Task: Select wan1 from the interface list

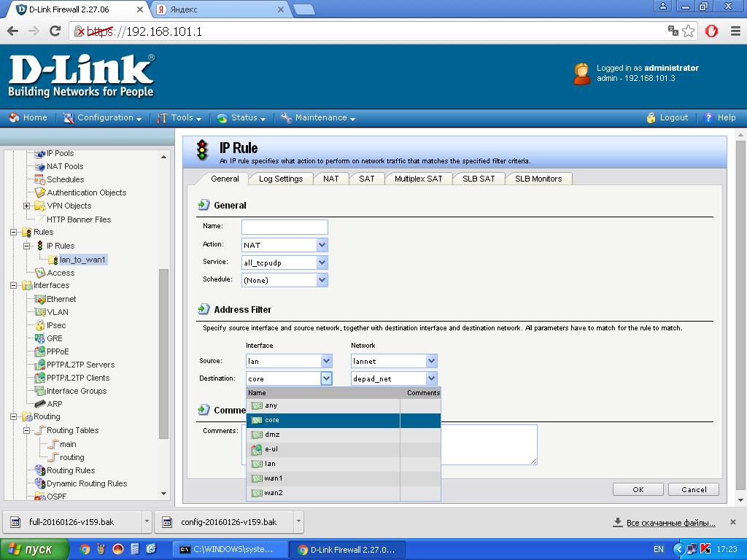Action: tap(273, 478)
